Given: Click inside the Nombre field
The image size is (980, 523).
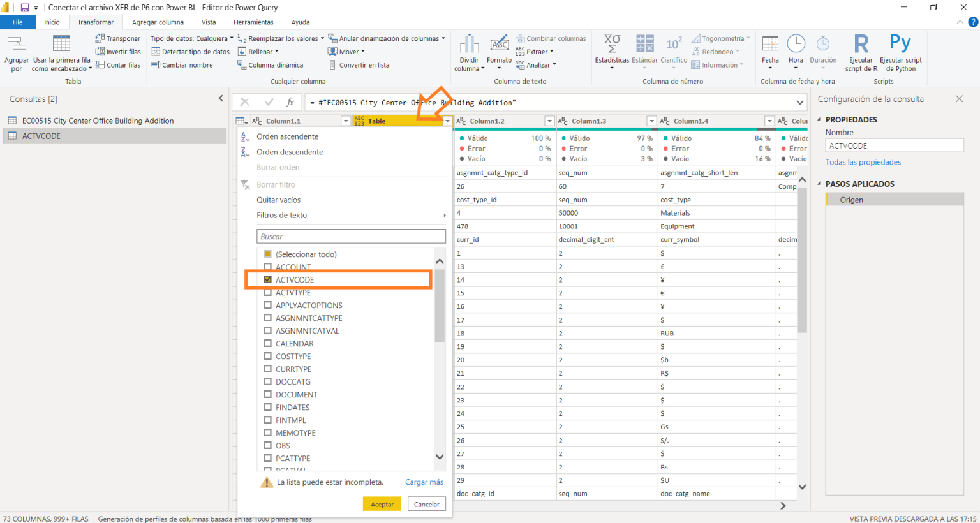Looking at the screenshot, I should 893,145.
